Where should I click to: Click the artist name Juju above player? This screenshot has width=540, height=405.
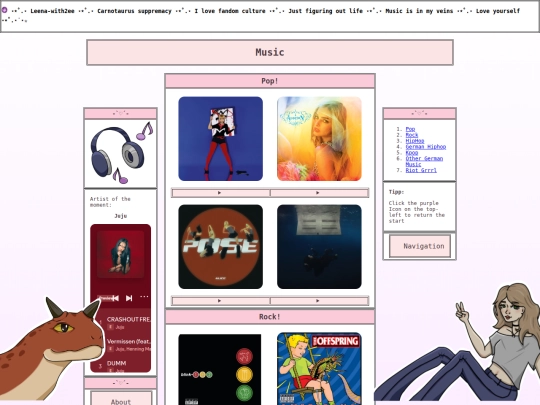pos(121,216)
